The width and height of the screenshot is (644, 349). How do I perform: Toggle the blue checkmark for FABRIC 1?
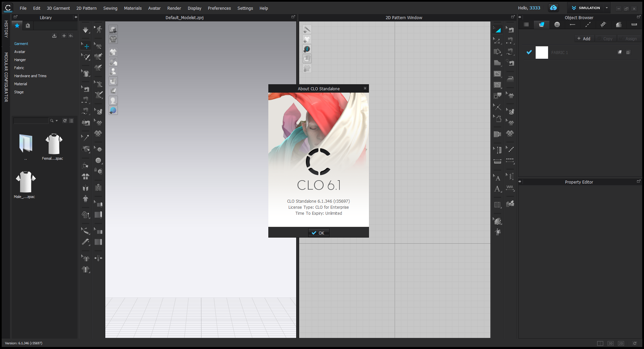529,52
